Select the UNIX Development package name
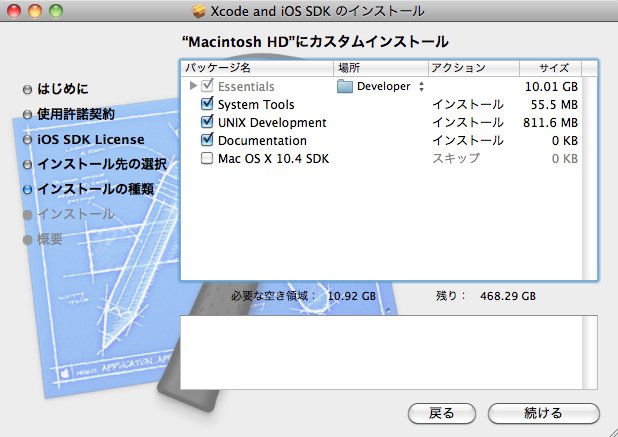Screen dimensions: 618x437 272,123
